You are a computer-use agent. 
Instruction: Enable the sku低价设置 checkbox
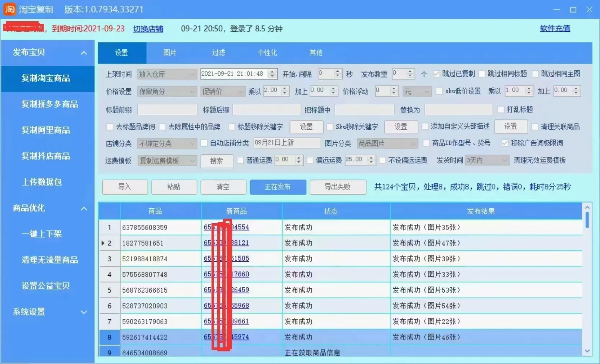pos(439,91)
